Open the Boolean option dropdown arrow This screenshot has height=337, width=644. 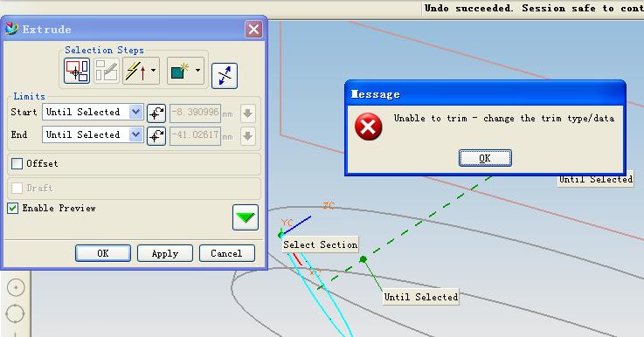(198, 71)
